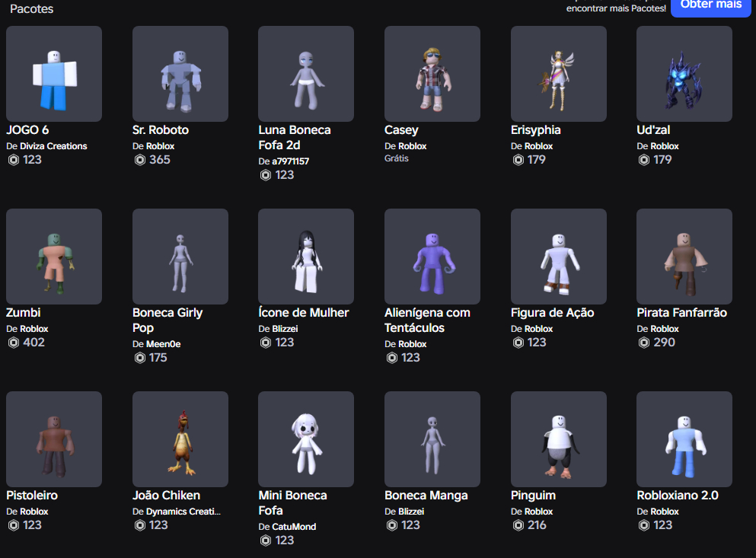Image resolution: width=756 pixels, height=558 pixels.
Task: Open the Figura de Ação thumbnail
Action: coord(559,257)
